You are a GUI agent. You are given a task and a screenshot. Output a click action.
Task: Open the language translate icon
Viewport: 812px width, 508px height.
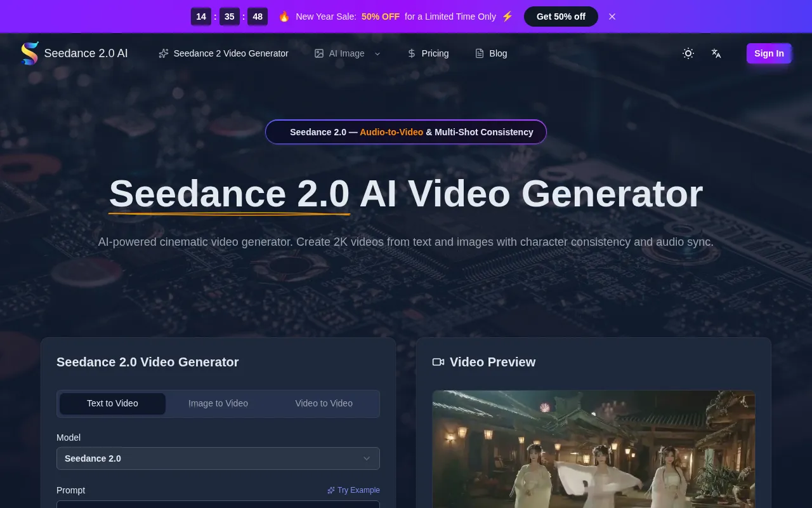(716, 53)
